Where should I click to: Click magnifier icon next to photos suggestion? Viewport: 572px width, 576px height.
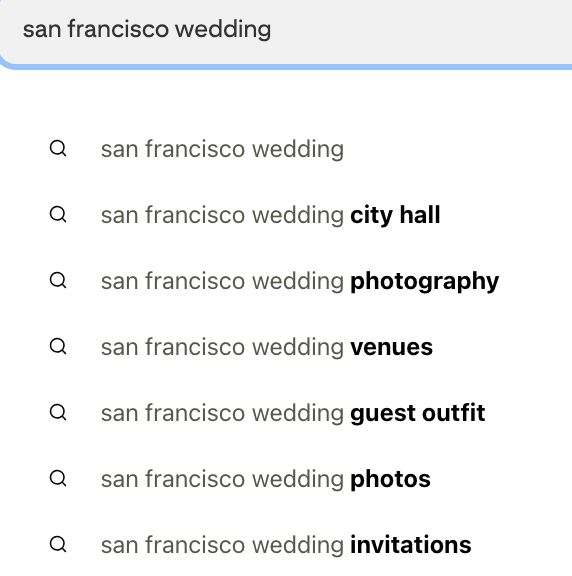[x=58, y=479]
